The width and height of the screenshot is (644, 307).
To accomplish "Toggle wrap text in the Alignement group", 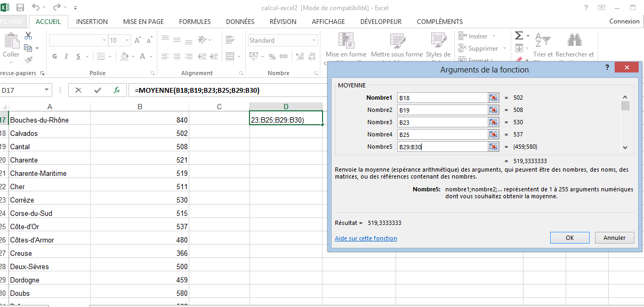I will tap(230, 40).
